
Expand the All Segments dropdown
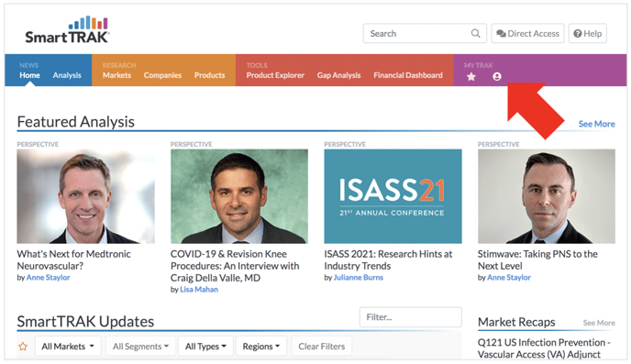[x=140, y=347]
